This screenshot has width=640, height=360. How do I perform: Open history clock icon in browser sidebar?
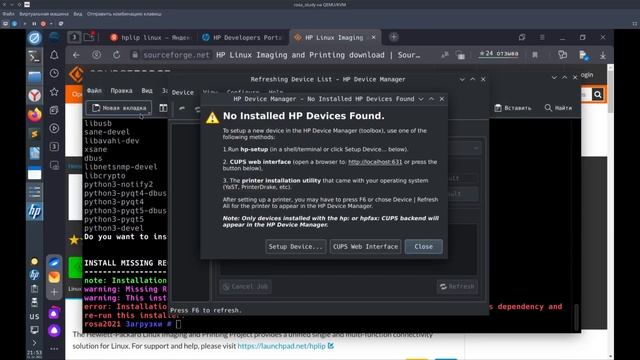54,73
